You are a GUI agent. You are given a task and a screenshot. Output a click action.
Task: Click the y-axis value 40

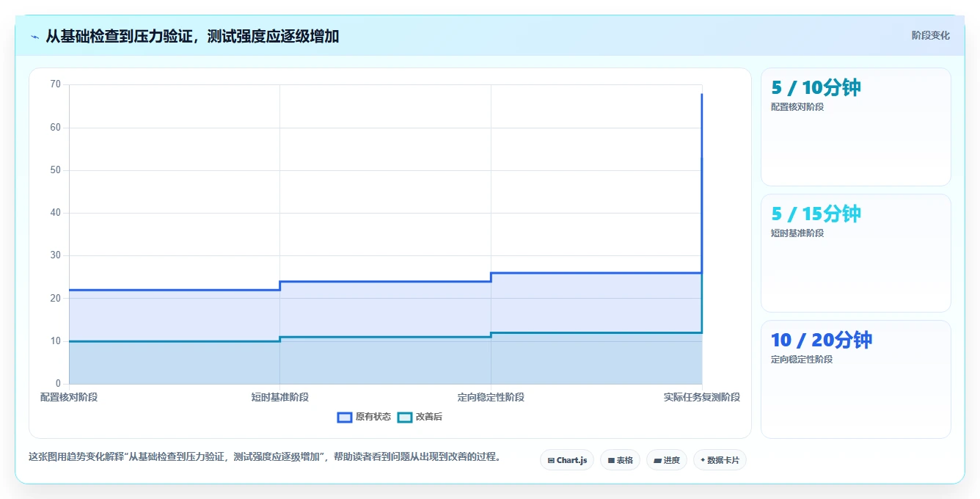coord(56,213)
